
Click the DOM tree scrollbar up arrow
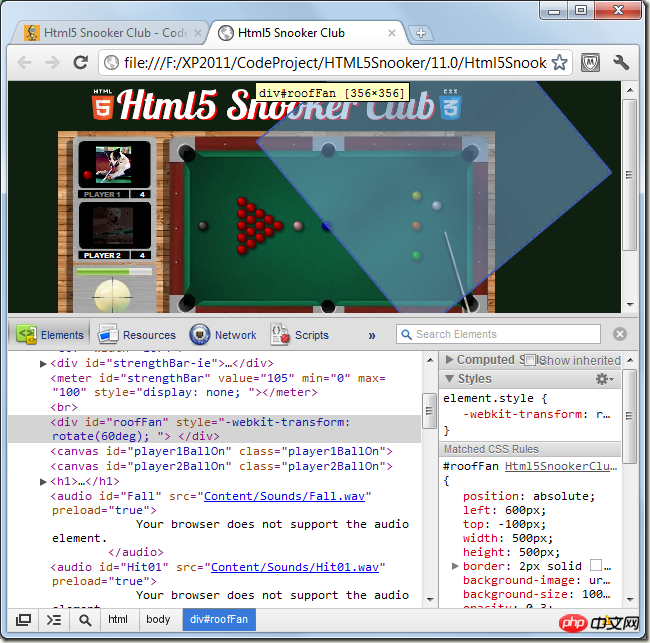[430, 360]
